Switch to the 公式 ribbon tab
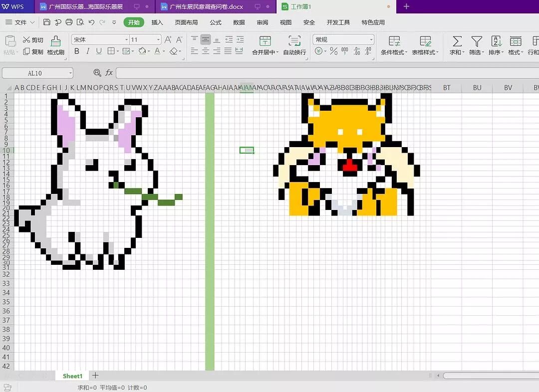 [x=216, y=22]
